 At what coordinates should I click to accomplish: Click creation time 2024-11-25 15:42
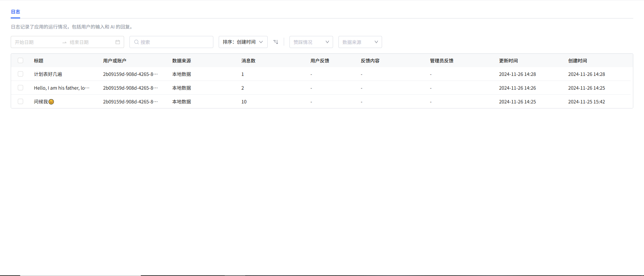[x=587, y=102]
